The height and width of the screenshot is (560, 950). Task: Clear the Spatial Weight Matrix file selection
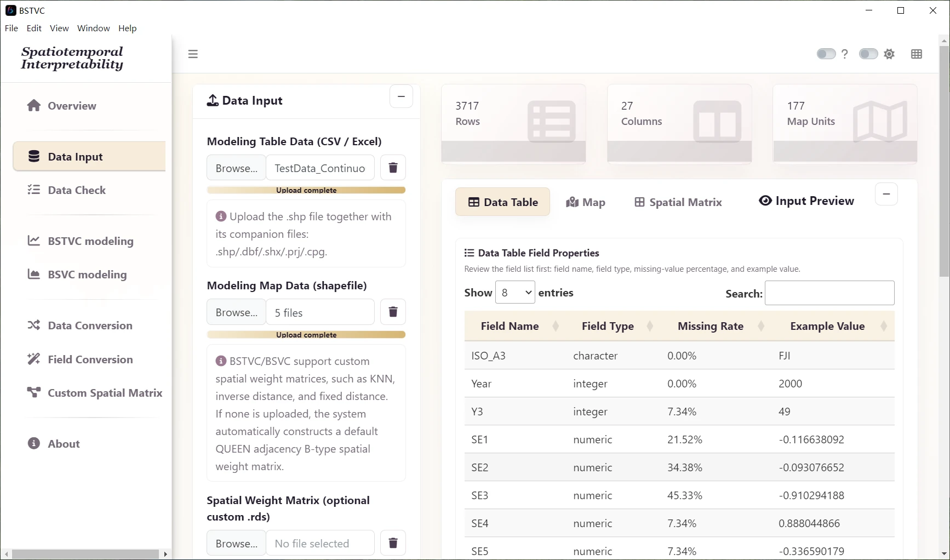[393, 543]
